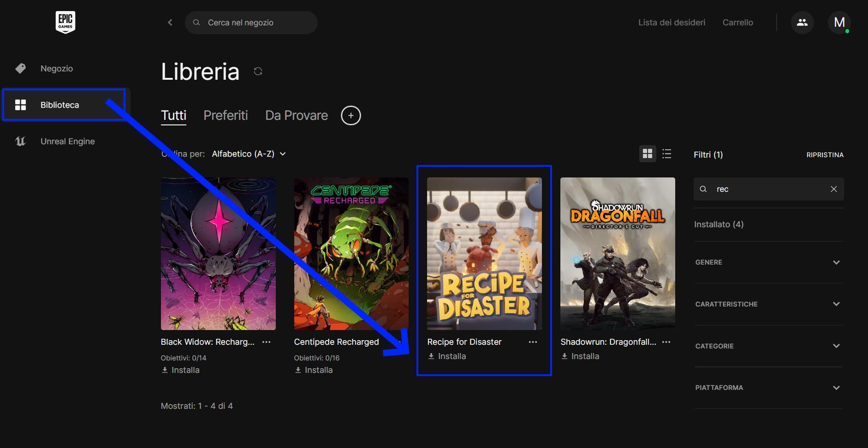Expand the PIATTAFORMA filter section
Viewport: 868px width, 448px height.
coord(768,388)
